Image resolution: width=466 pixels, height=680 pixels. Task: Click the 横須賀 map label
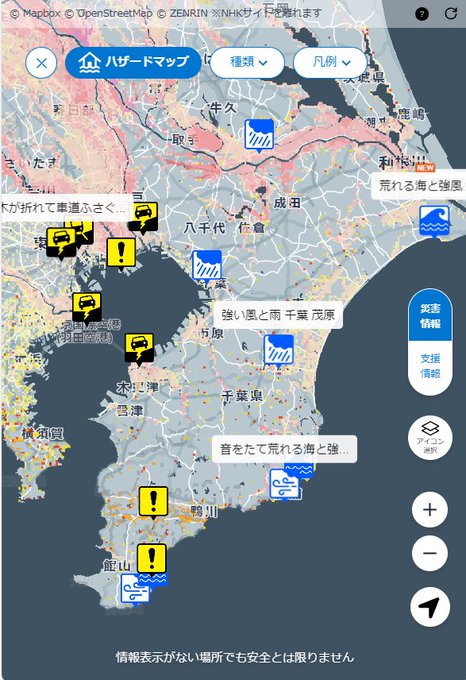(42, 433)
